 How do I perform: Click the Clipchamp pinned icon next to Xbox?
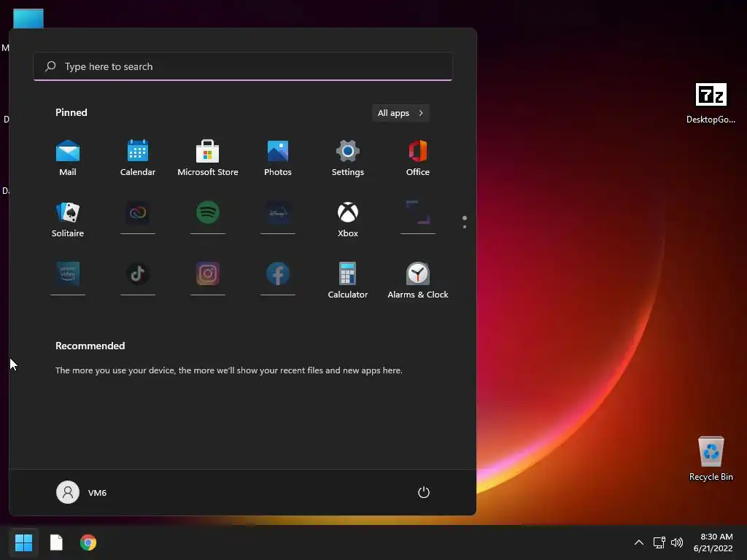pyautogui.click(x=418, y=212)
